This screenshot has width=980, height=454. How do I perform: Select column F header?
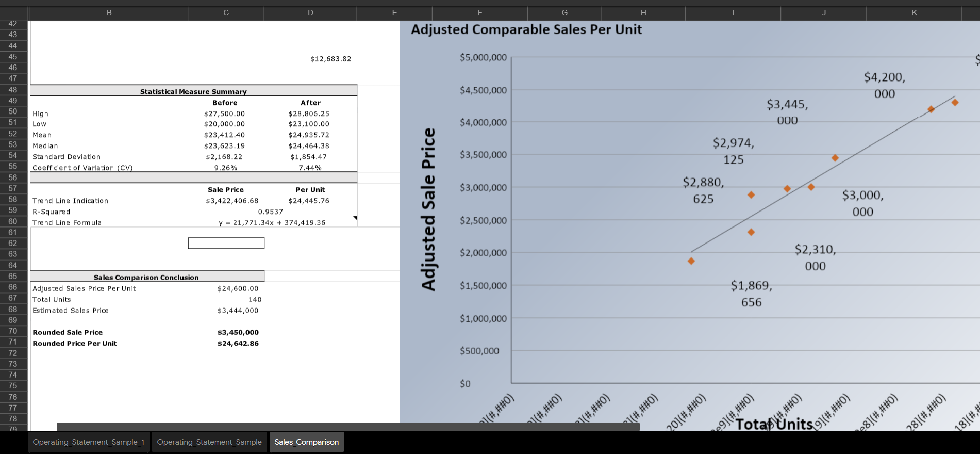(x=480, y=13)
